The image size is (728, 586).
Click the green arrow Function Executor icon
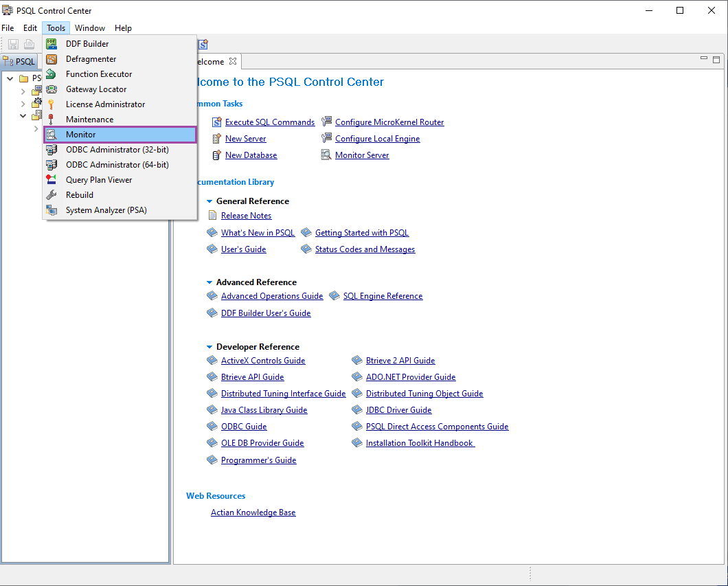point(52,74)
